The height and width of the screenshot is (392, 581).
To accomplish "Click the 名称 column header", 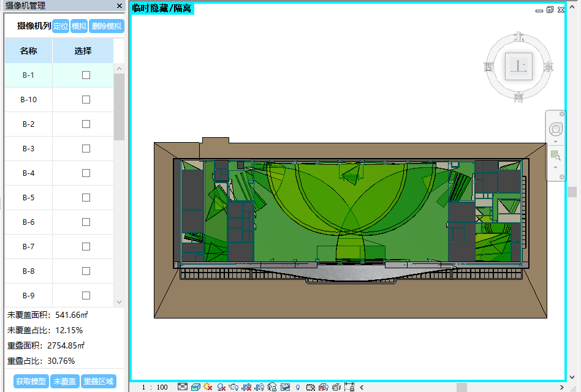I will pos(28,51).
